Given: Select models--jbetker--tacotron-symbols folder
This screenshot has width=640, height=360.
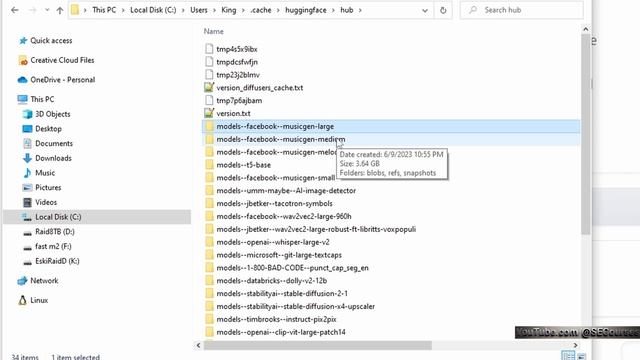Looking at the screenshot, I should [x=274, y=203].
